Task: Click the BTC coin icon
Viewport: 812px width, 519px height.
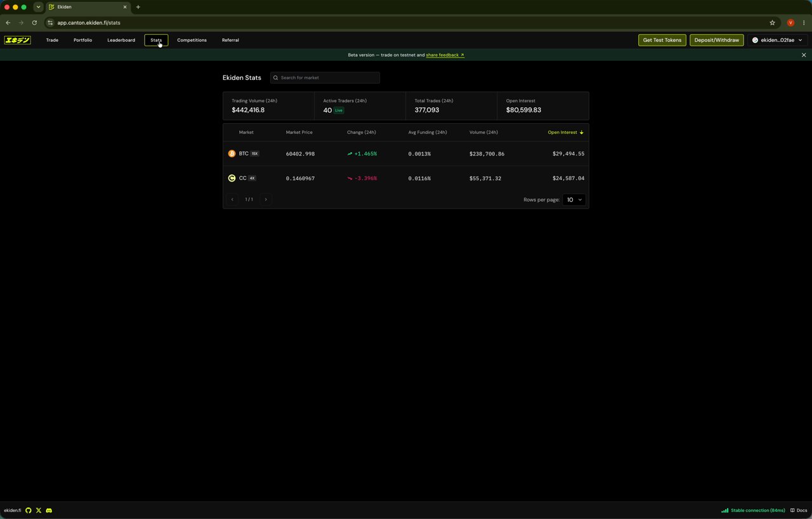Action: click(x=232, y=154)
